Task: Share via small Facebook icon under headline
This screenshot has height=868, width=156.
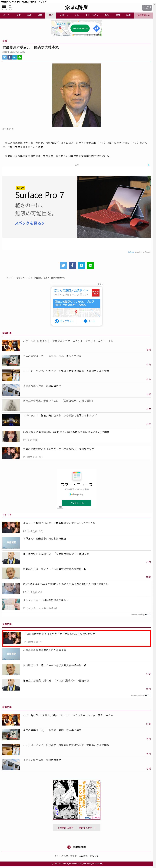Action: point(10,57)
